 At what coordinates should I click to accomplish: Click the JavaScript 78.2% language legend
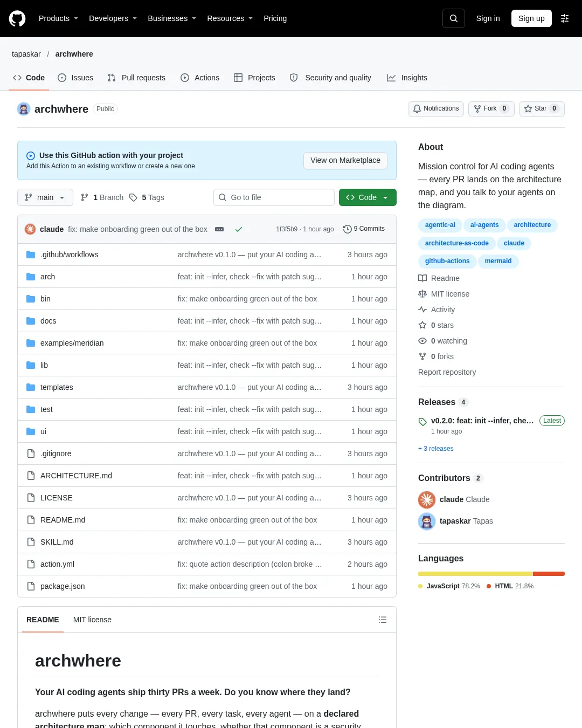(449, 586)
